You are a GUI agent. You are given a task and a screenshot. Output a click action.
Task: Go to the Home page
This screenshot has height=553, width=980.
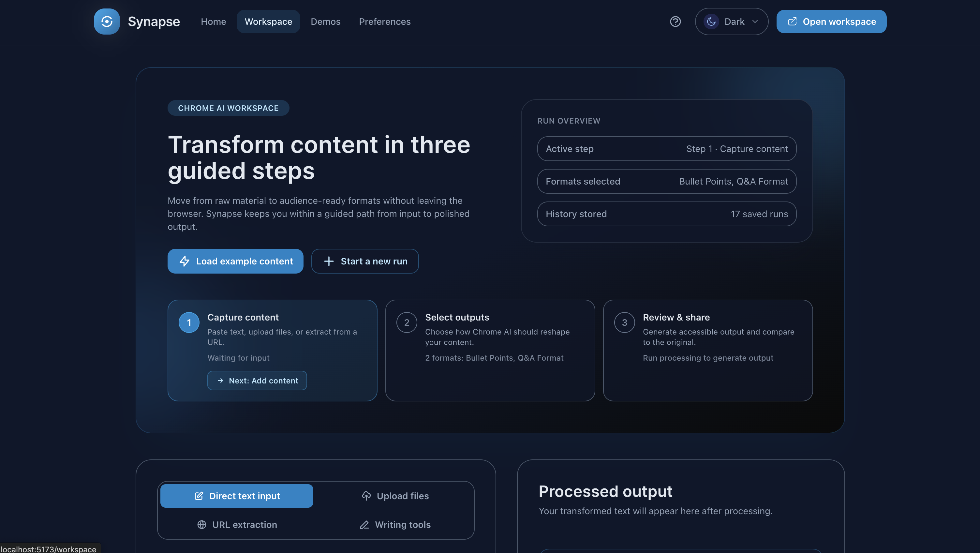click(213, 21)
